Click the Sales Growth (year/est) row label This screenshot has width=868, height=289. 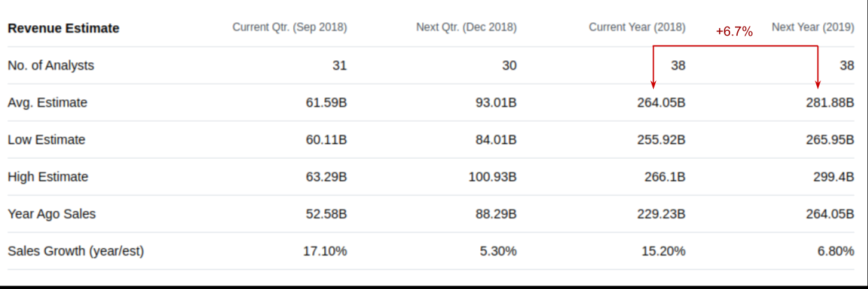coord(76,251)
